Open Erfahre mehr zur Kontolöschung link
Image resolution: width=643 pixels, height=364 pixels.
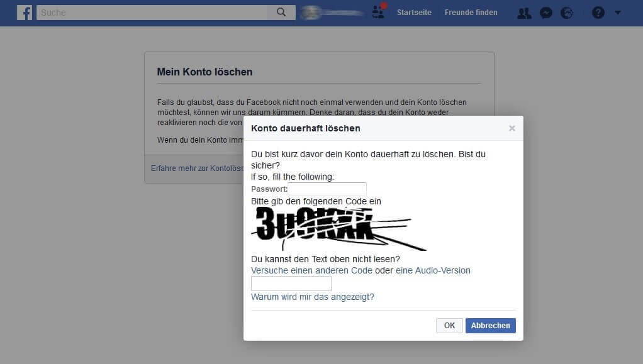pyautogui.click(x=198, y=168)
